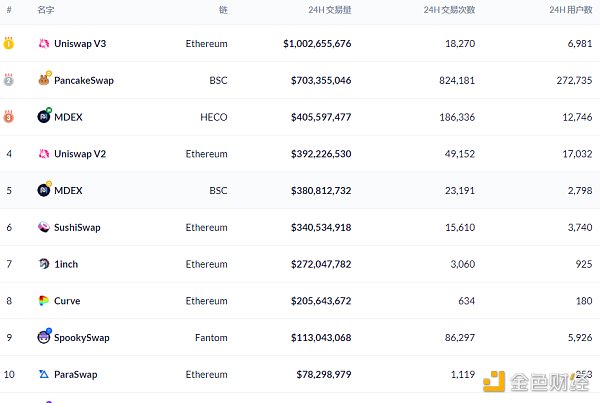The image size is (600, 403).
Task: Click the PancakeSwap bunny logo icon
Action: [44, 80]
